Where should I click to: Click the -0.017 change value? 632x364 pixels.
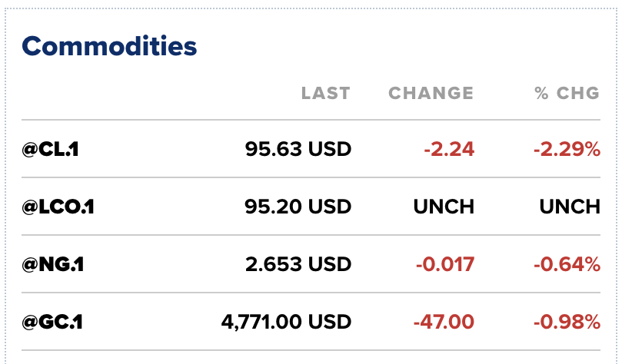click(x=445, y=264)
